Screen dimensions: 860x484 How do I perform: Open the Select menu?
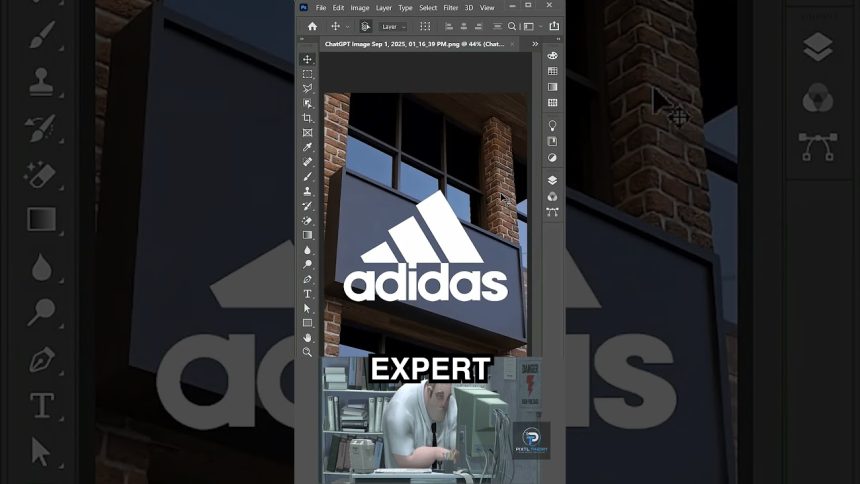pos(428,8)
